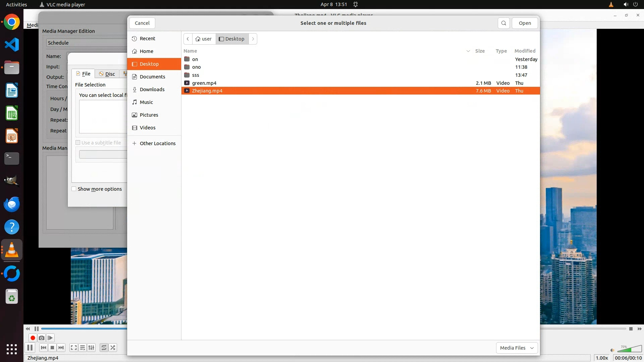
Task: Open Downloads in the sidebar
Action: coord(152,89)
